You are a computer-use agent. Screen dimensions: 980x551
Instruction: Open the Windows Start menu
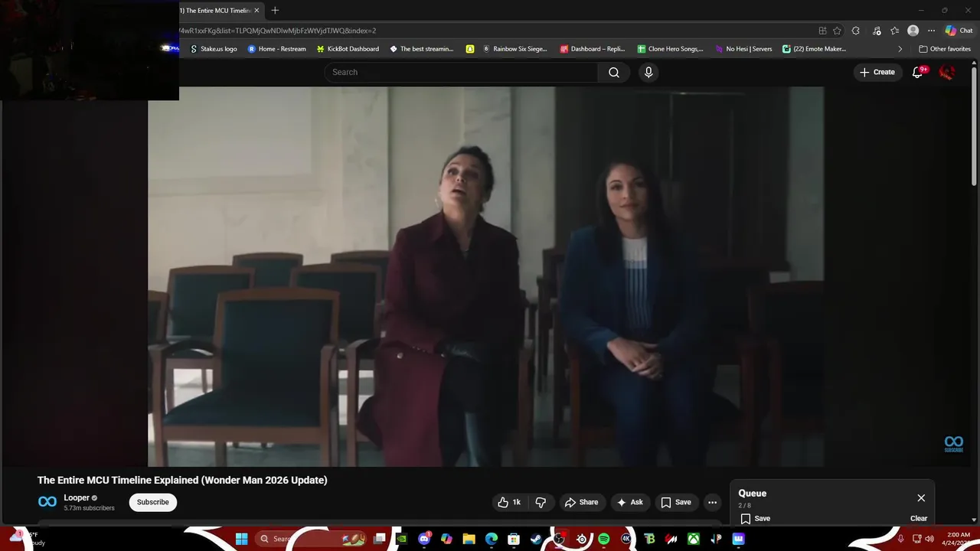(242, 539)
